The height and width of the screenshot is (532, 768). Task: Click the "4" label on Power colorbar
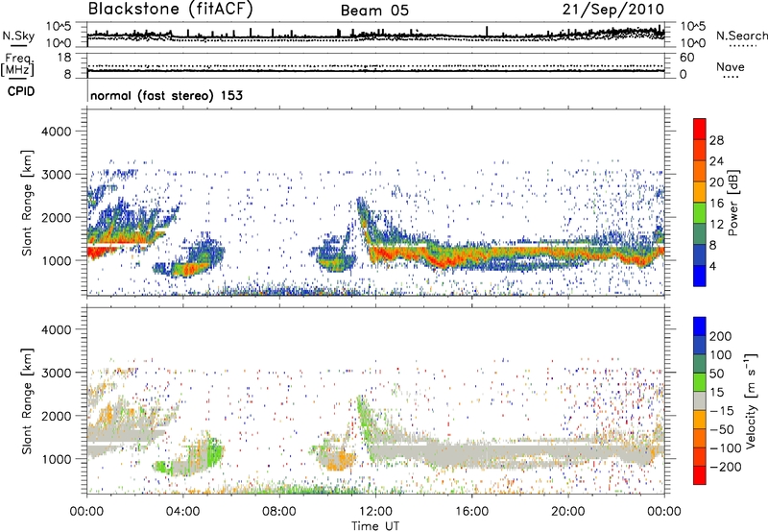[x=712, y=266]
